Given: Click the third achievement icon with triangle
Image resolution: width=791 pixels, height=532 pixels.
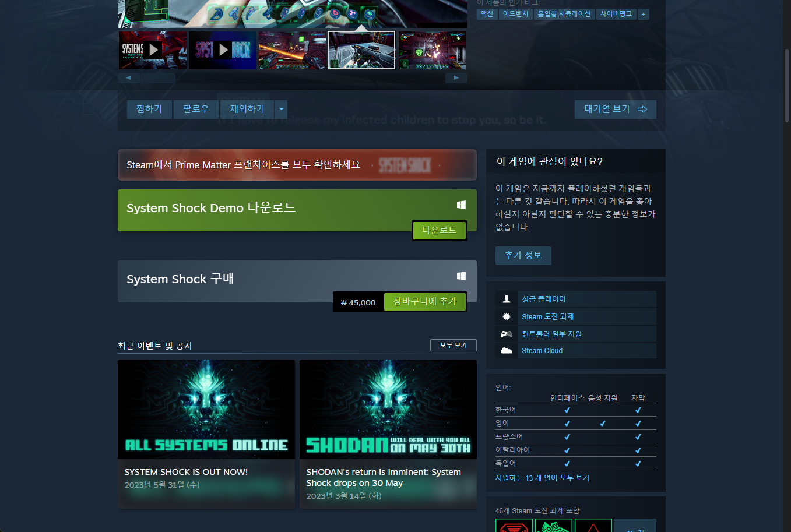Looking at the screenshot, I should [x=593, y=526].
